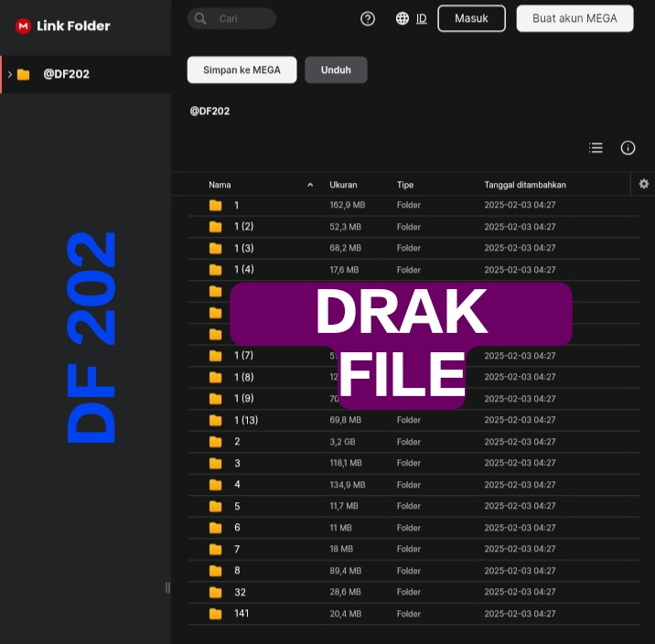This screenshot has height=644, width=655.
Task: Select folder name "32"
Action: [x=241, y=592]
